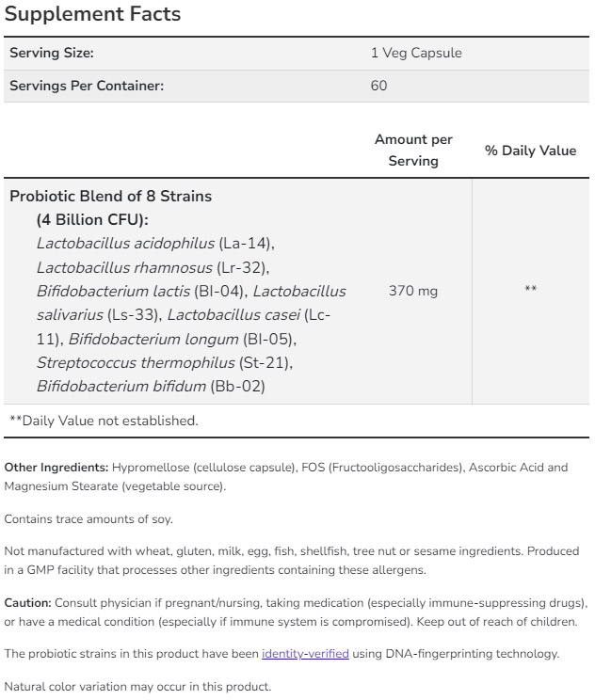
Task: Click the double asterisk daily value cell
Action: coord(530,291)
